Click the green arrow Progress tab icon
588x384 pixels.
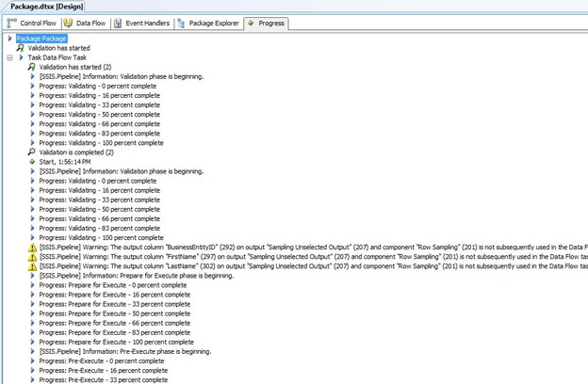click(251, 23)
